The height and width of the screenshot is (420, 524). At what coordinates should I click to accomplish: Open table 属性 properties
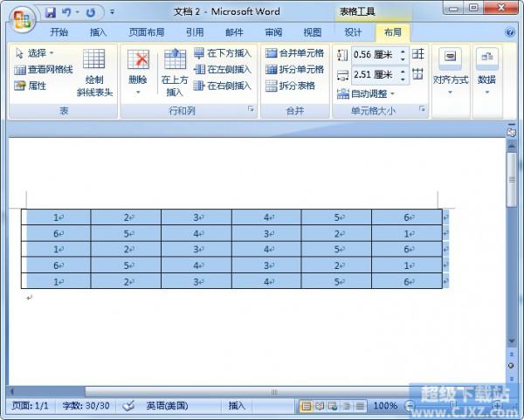31,86
